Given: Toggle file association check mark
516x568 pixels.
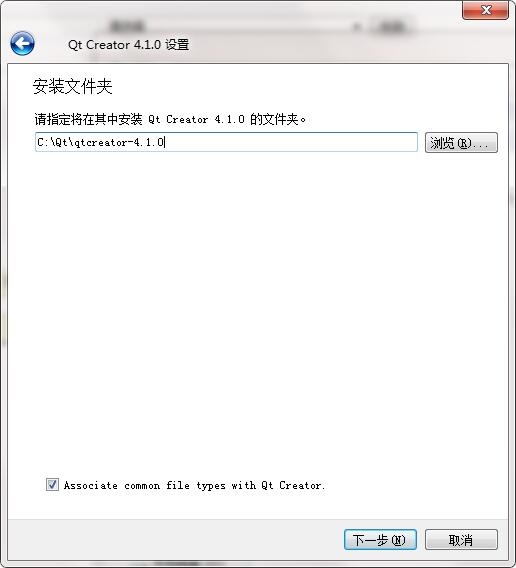Looking at the screenshot, I should (x=52, y=485).
